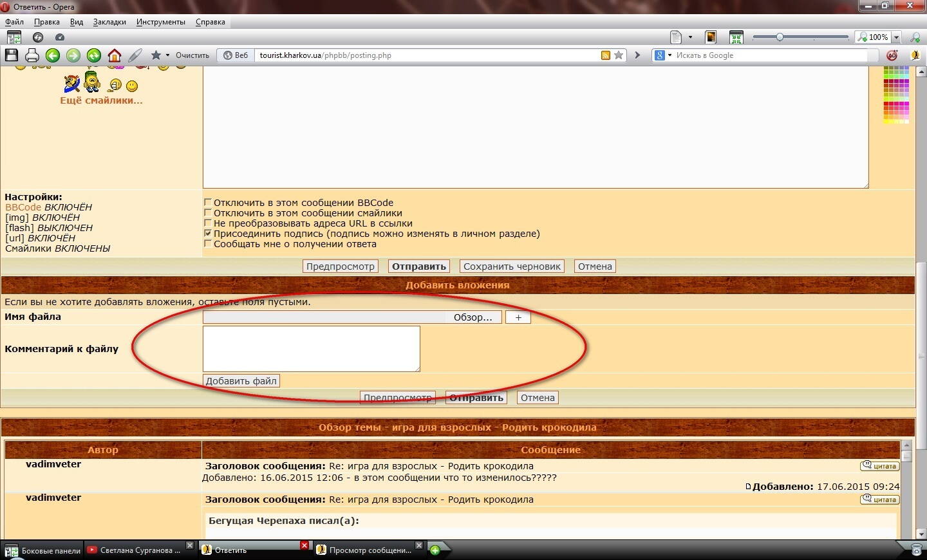Open the Home page icon

tap(115, 55)
